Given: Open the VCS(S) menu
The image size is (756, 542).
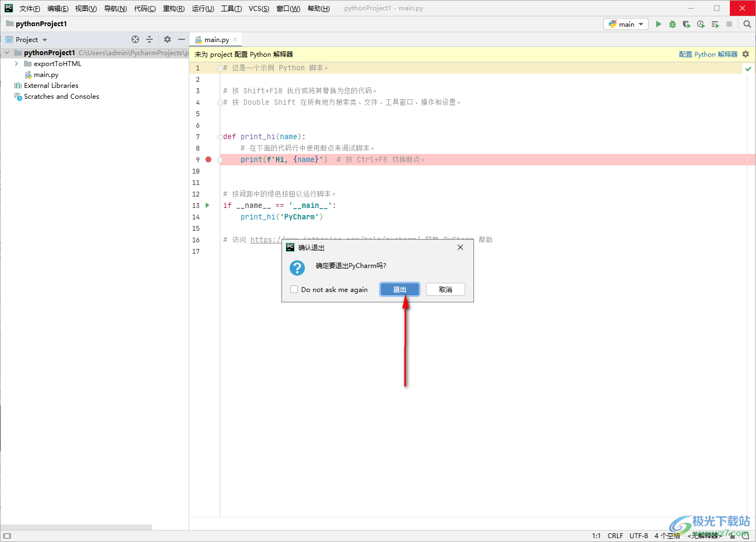Looking at the screenshot, I should (259, 8).
